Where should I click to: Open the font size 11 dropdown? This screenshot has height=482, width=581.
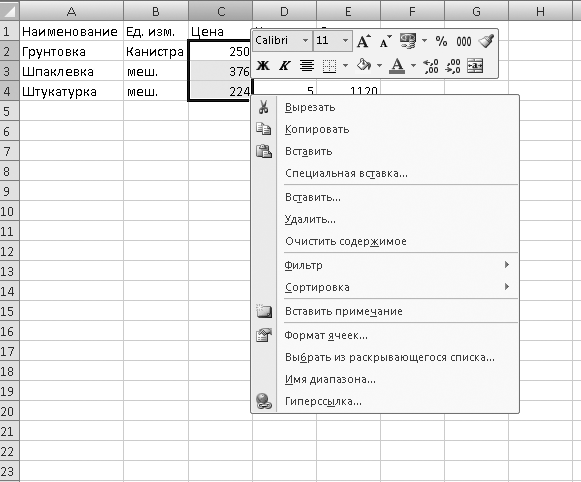345,40
